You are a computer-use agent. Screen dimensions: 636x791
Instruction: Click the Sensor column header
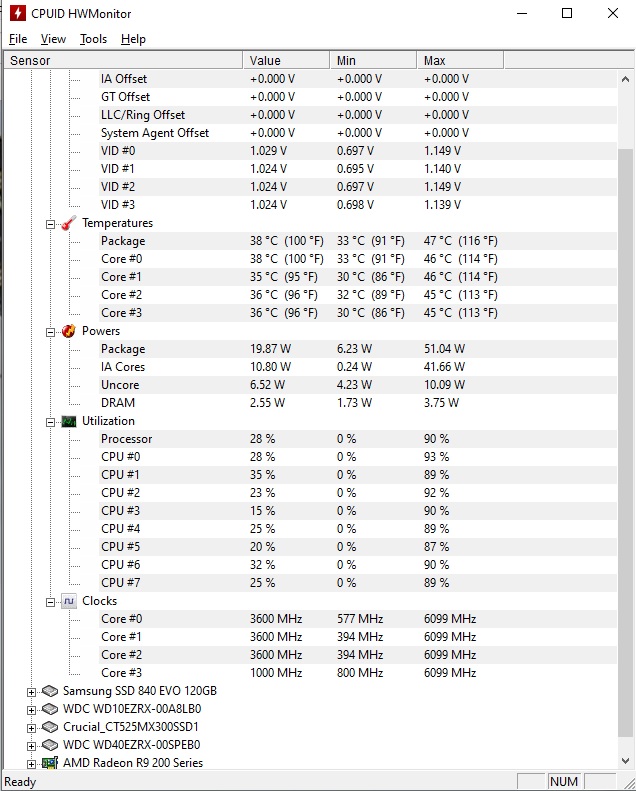[x=123, y=61]
